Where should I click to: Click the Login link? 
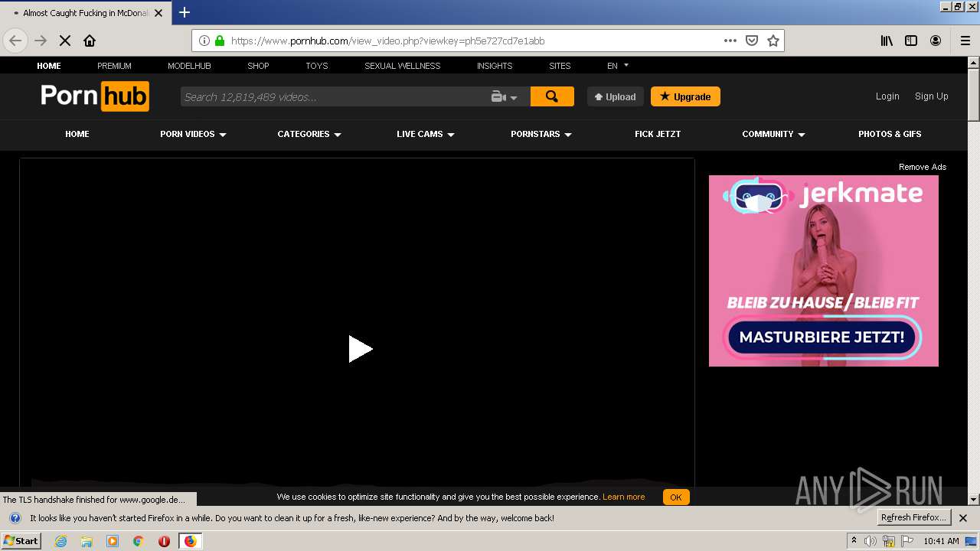click(x=887, y=96)
